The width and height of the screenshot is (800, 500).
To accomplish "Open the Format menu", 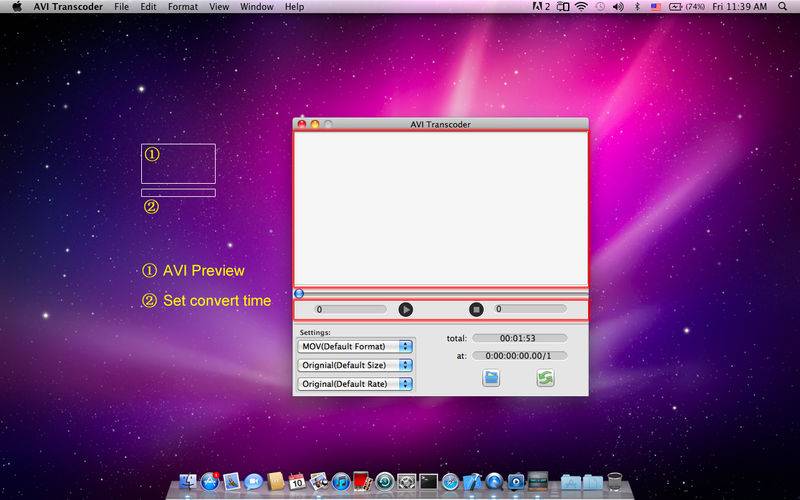I will point(183,7).
